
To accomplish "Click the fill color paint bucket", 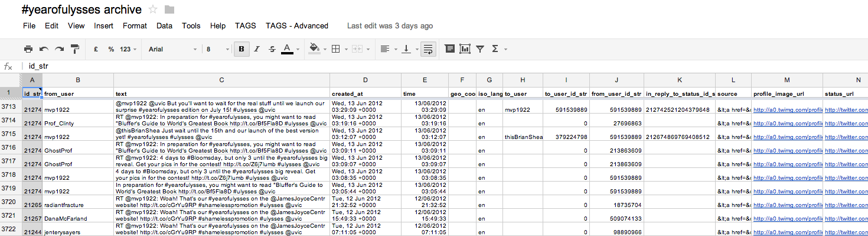I will 314,49.
